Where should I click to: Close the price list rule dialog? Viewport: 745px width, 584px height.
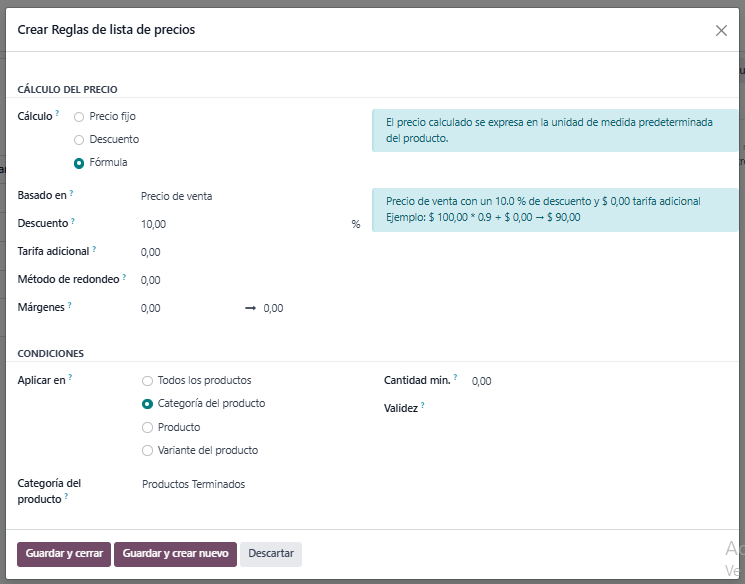point(721,31)
